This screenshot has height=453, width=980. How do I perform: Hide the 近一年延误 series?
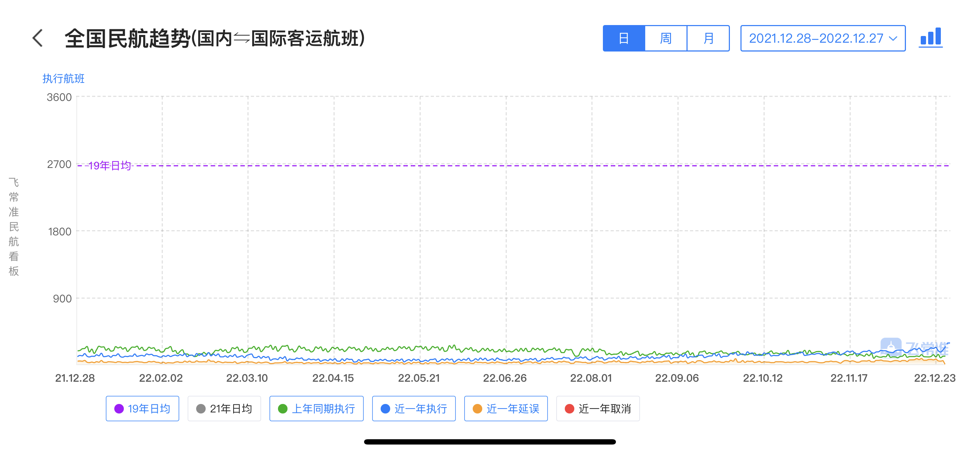[506, 409]
